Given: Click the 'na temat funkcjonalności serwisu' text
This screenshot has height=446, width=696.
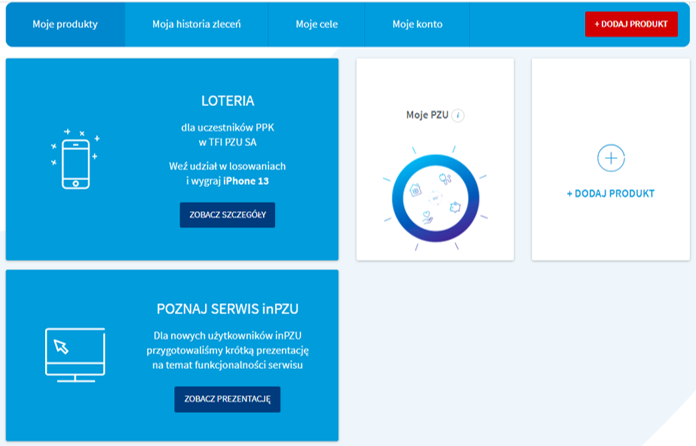Looking at the screenshot, I should [x=228, y=365].
